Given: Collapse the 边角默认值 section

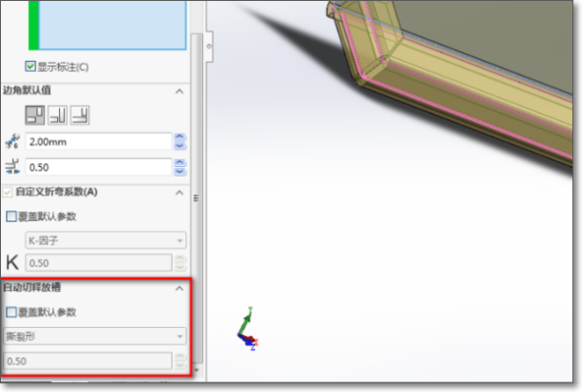Looking at the screenshot, I should pos(179,91).
